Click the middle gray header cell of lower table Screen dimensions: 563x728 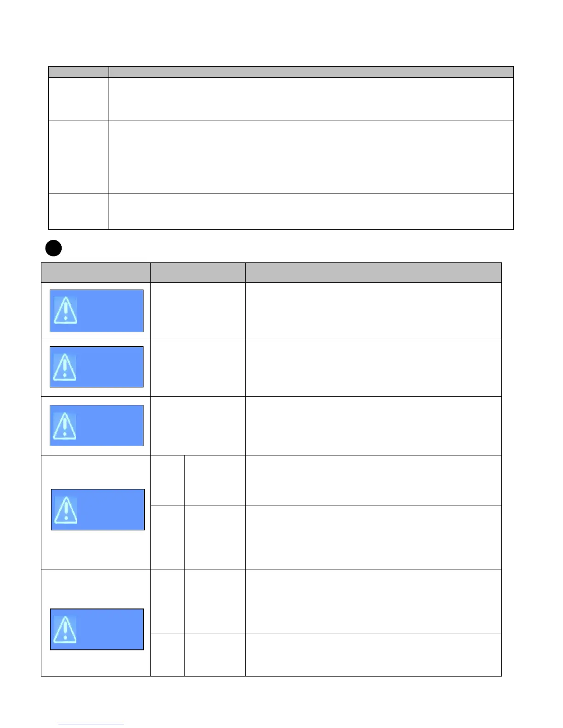198,272
